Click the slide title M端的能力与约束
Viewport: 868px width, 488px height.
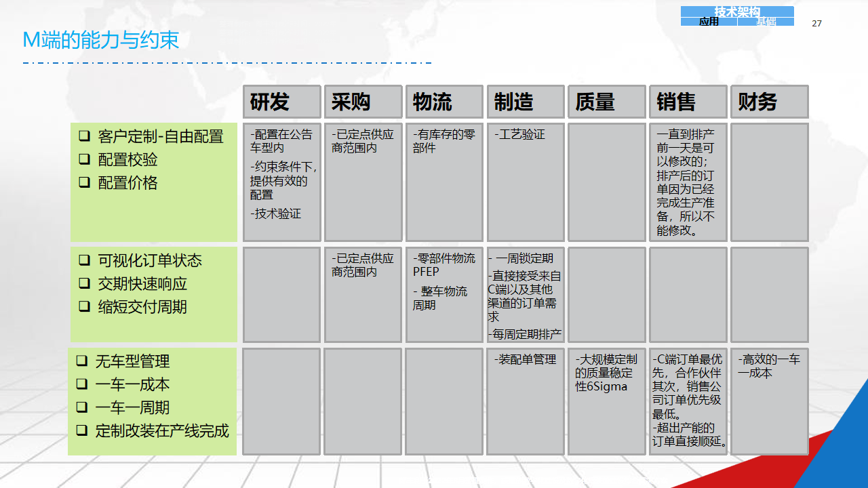pyautogui.click(x=101, y=40)
